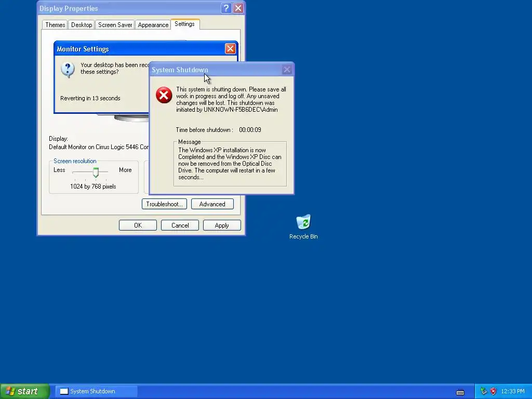Viewport: 532px width, 399px height.
Task: Open the Recycle Bin desktop icon
Action: [x=303, y=227]
